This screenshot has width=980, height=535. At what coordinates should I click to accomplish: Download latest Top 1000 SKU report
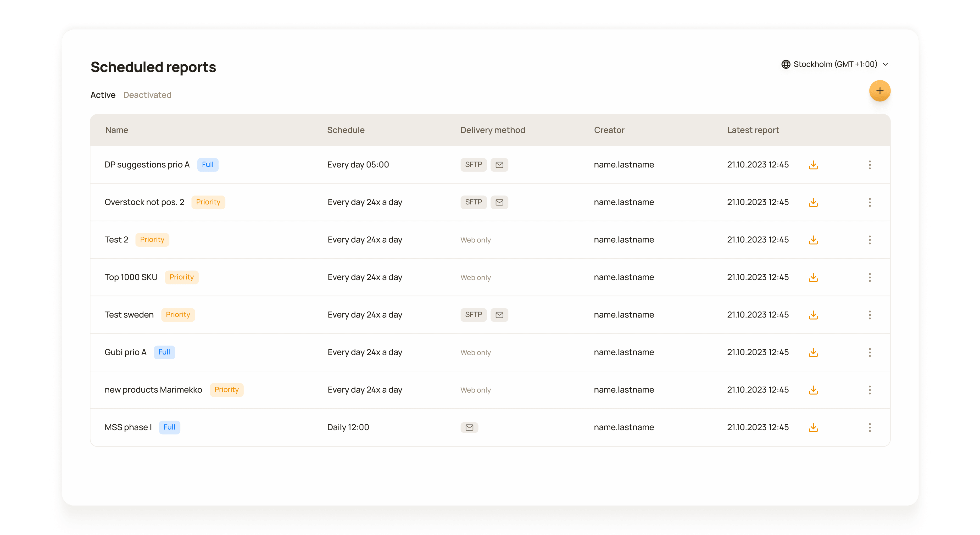click(813, 277)
